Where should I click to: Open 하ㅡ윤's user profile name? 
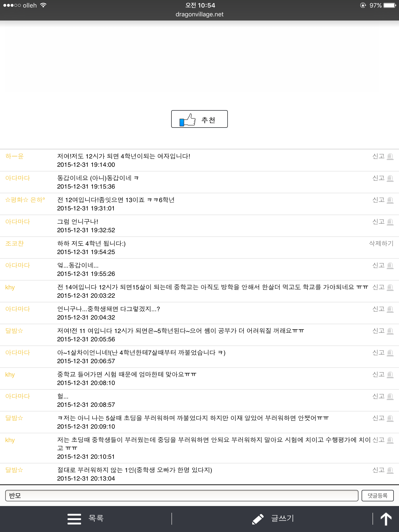[x=15, y=156]
